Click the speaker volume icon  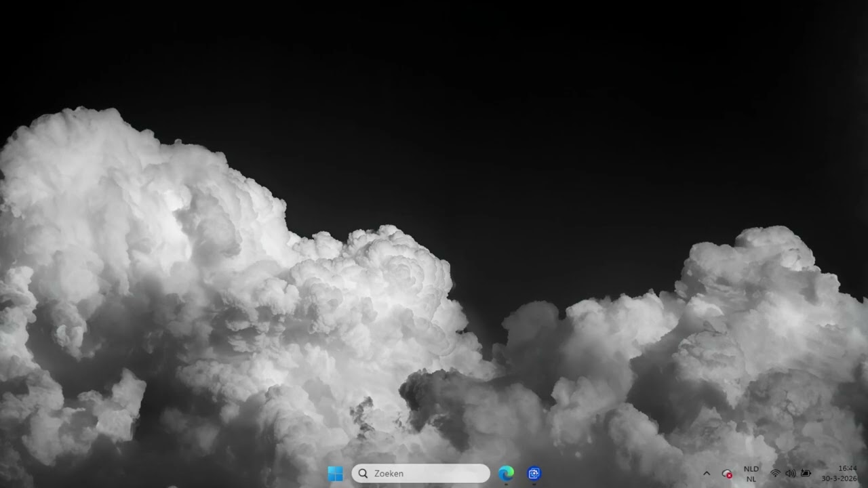[x=790, y=473]
